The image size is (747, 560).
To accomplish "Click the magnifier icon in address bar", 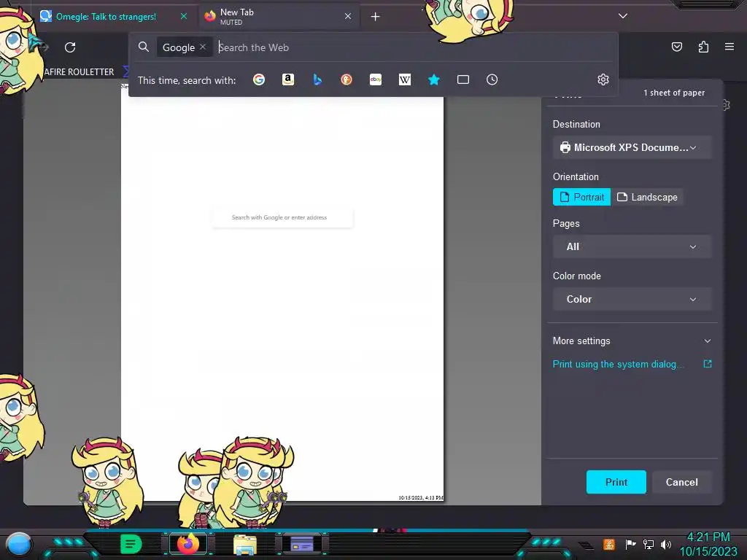I will 144,47.
